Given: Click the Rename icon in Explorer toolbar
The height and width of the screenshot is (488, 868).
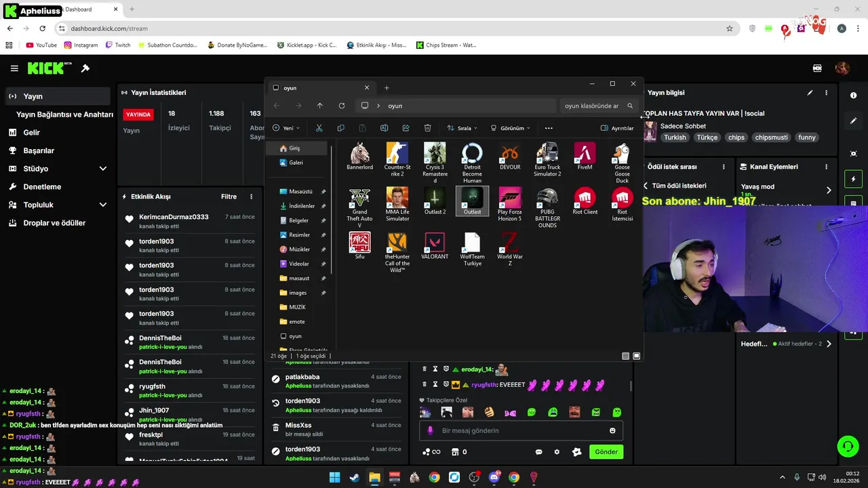Looking at the screenshot, I should tap(384, 128).
